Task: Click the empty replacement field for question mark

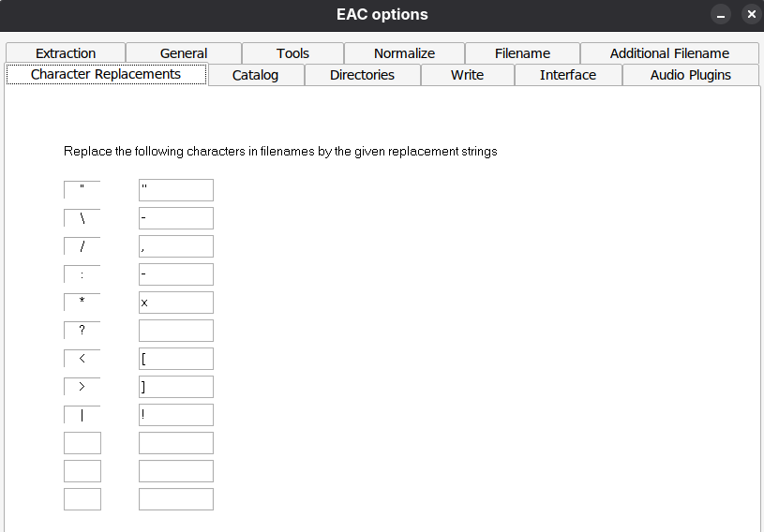Action: [x=176, y=331]
